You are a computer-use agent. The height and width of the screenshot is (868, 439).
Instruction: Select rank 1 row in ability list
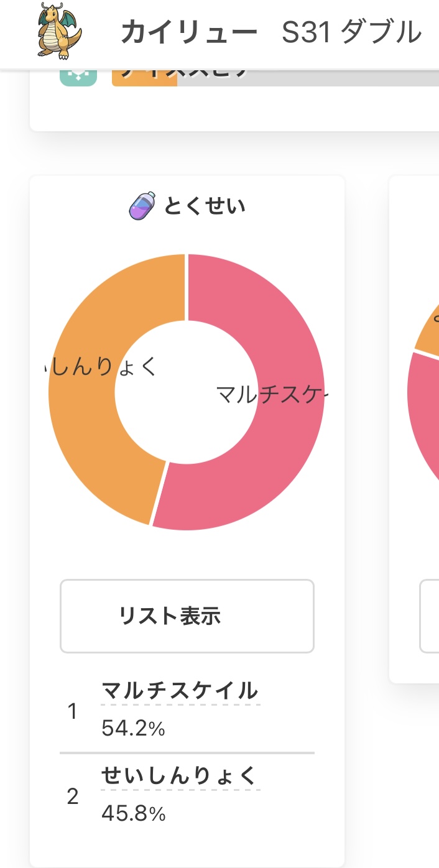point(187,710)
